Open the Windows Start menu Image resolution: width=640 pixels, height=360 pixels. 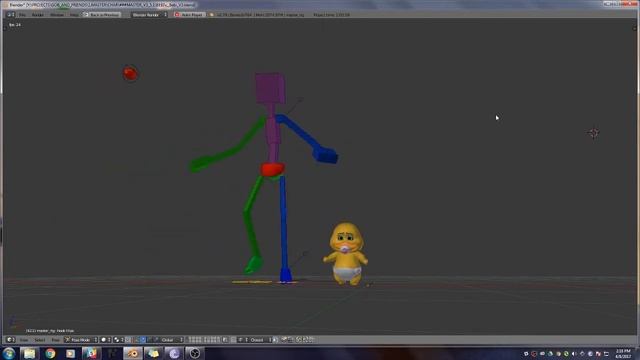pyautogui.click(x=9, y=353)
